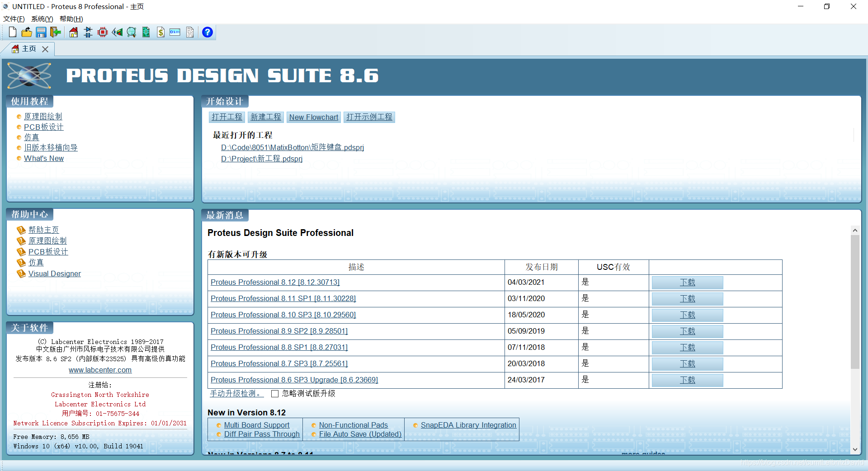Open the www.labcenter.com link
The height and width of the screenshot is (471, 868).
click(x=100, y=370)
